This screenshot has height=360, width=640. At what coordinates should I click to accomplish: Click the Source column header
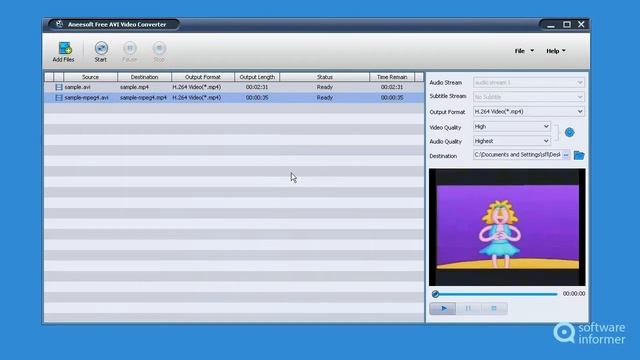(90, 77)
